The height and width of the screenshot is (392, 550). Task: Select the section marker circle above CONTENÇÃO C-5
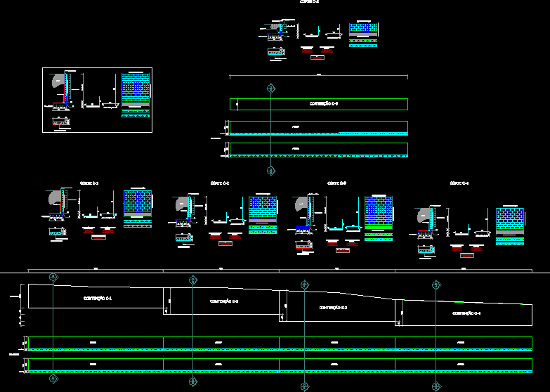[271, 88]
